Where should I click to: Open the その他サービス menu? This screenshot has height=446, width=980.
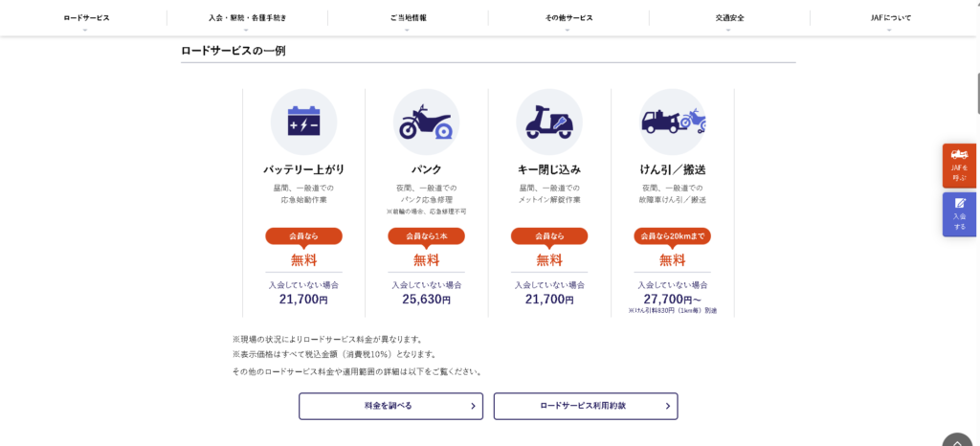click(x=568, y=20)
